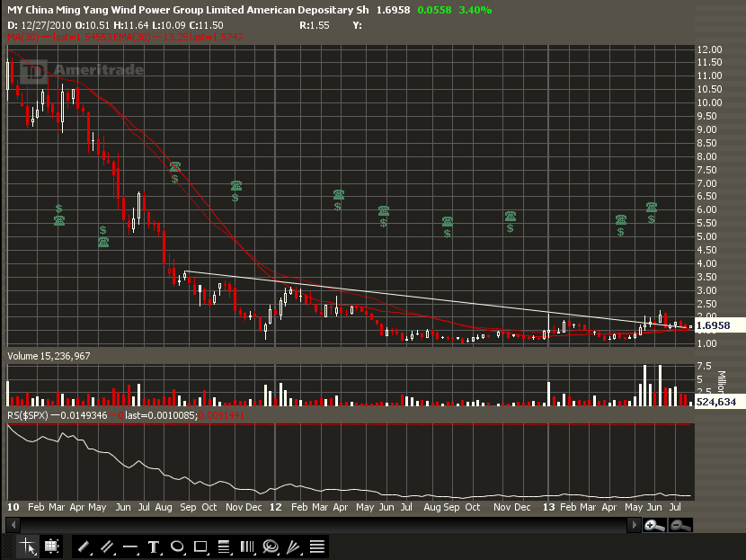This screenshot has height=560, width=746.
Task: Select the Fibonacci arcs spiral tool
Action: tap(271, 547)
